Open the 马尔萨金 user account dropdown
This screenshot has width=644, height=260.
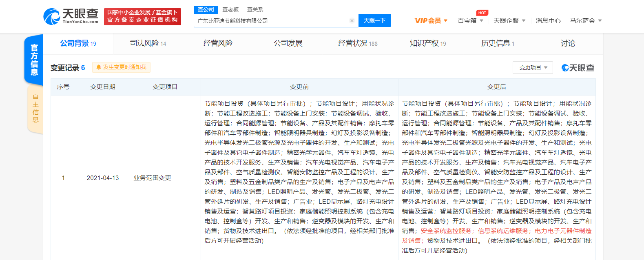[586, 20]
